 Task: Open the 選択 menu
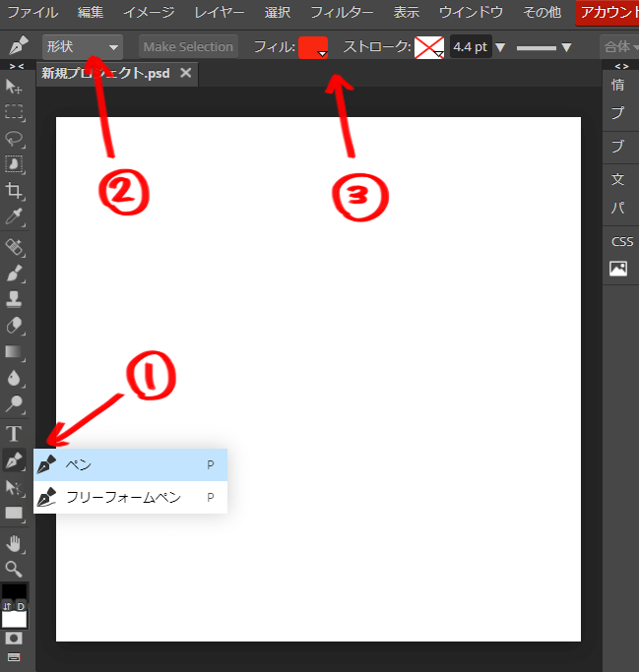pyautogui.click(x=278, y=12)
